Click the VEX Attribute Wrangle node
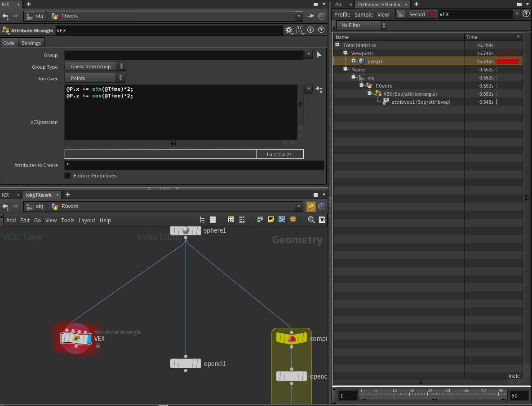Image resolution: width=532 pixels, height=406 pixels. (76, 338)
